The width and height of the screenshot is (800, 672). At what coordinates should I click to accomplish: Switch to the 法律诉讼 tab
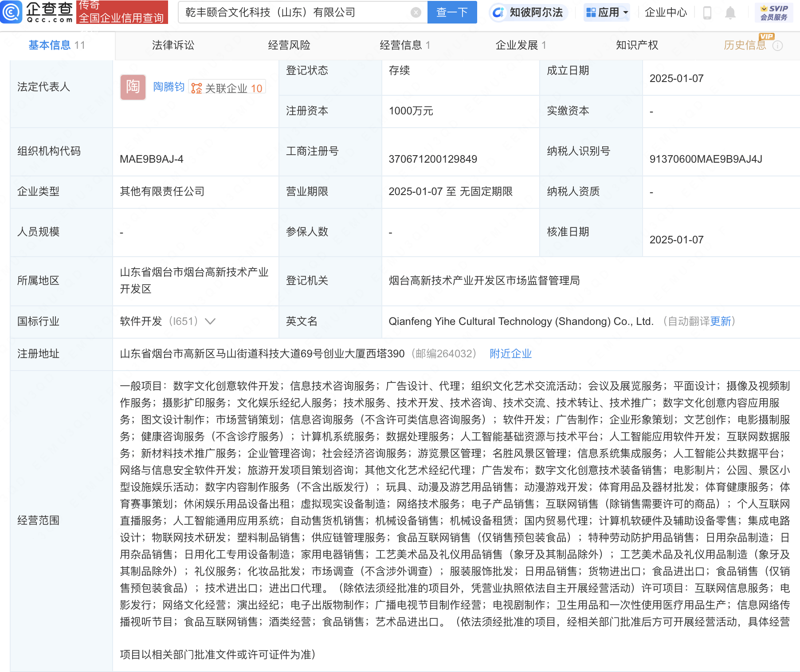coord(173,45)
